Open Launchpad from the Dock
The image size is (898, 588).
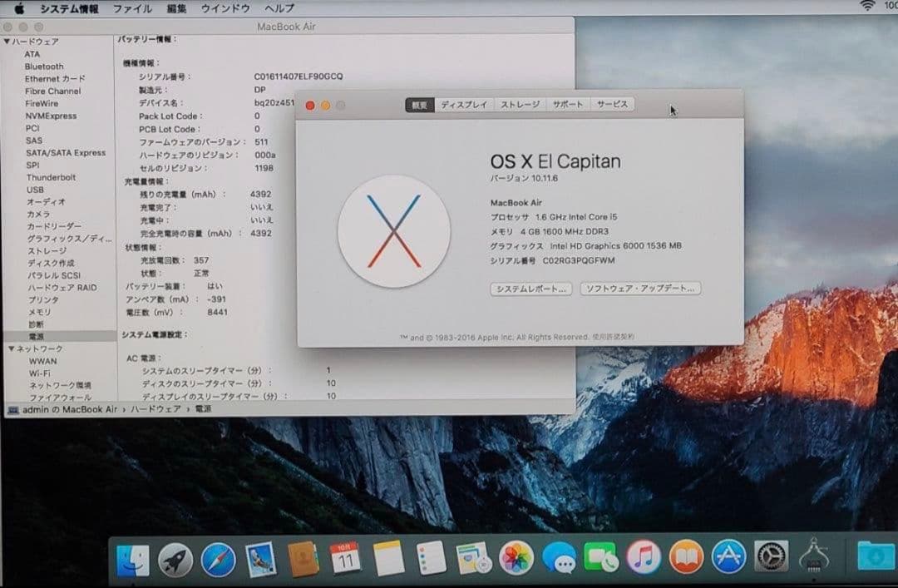click(x=174, y=559)
